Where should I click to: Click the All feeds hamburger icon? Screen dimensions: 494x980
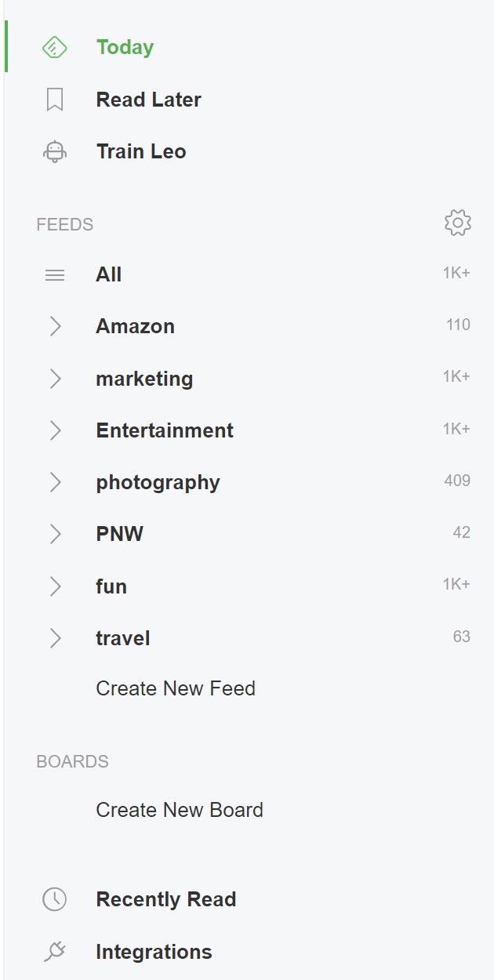click(54, 275)
